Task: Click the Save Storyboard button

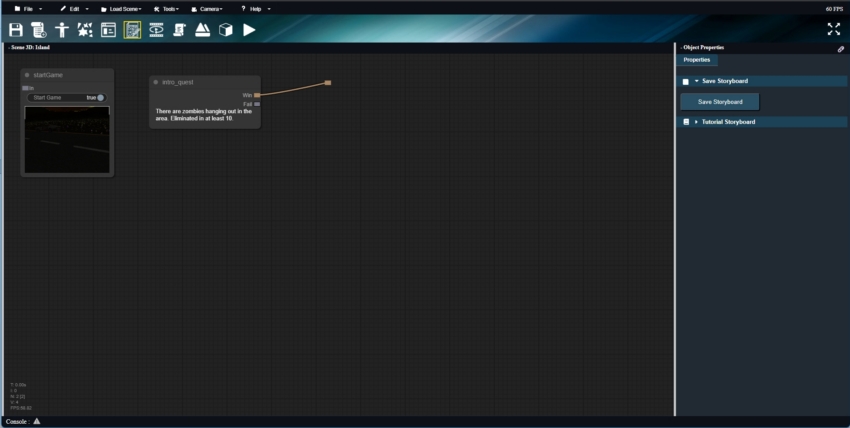Action: point(720,102)
